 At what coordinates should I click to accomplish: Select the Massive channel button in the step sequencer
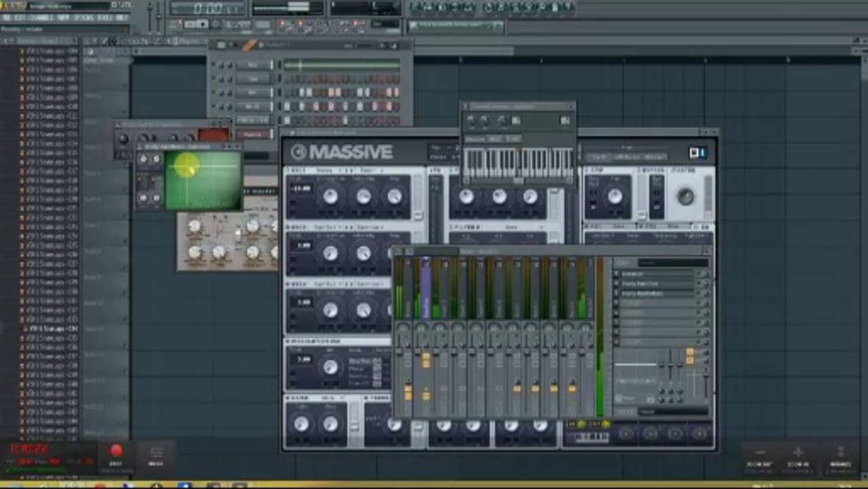coord(252,134)
